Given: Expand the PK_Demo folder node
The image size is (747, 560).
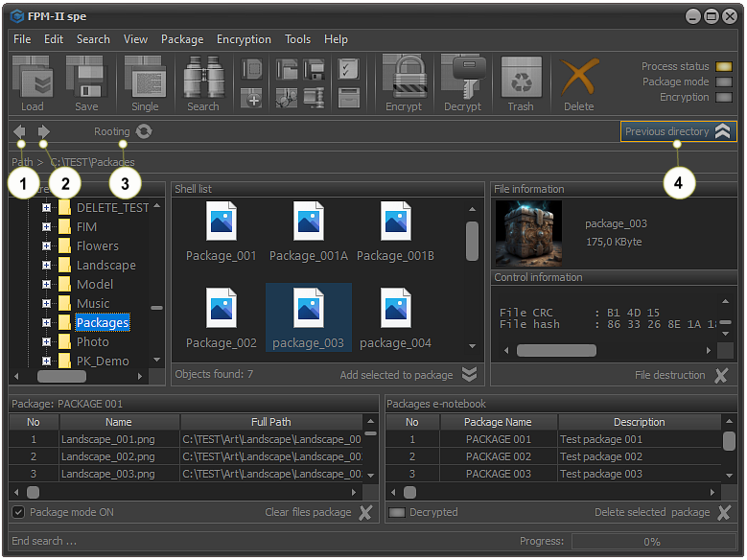Looking at the screenshot, I should coord(46,362).
